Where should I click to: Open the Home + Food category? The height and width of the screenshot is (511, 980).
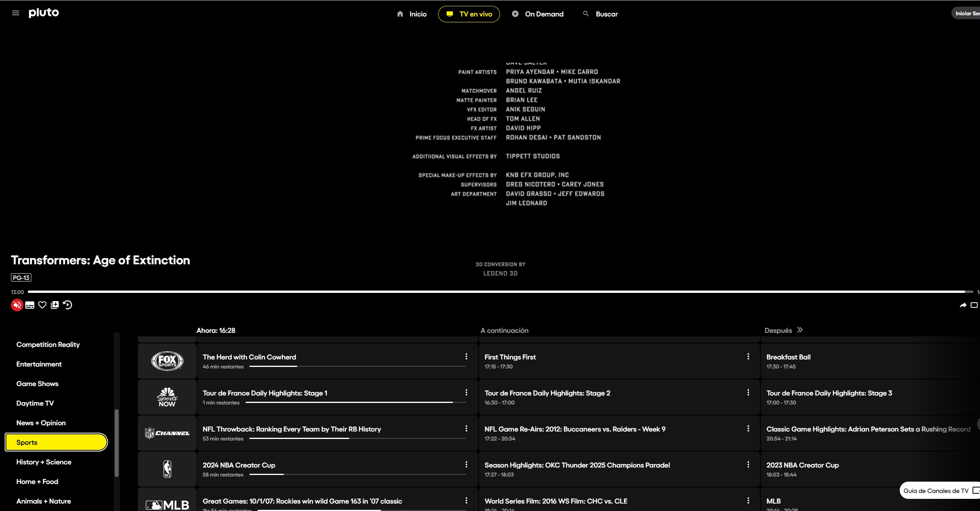click(x=37, y=482)
